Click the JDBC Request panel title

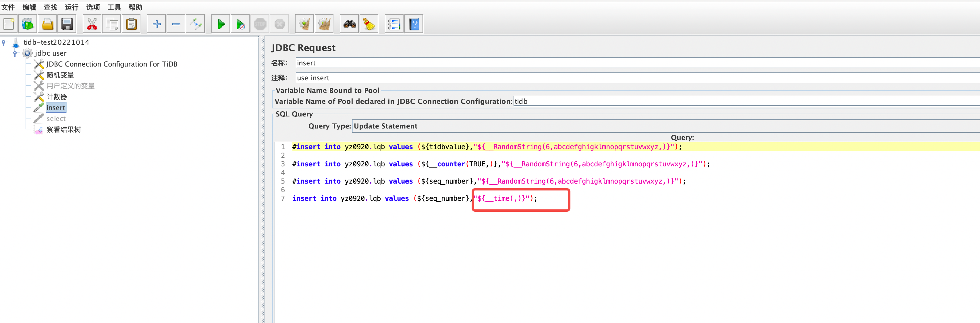coord(303,48)
